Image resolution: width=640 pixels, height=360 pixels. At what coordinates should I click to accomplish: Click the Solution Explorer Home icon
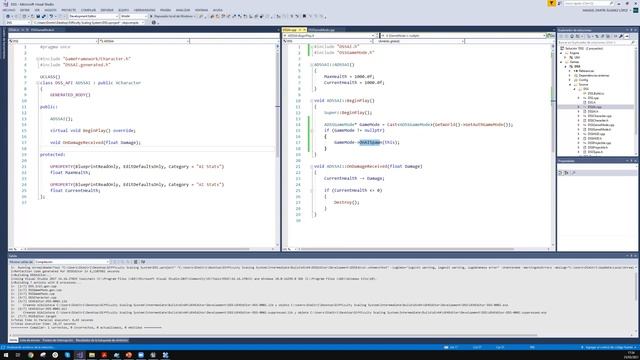[572, 36]
